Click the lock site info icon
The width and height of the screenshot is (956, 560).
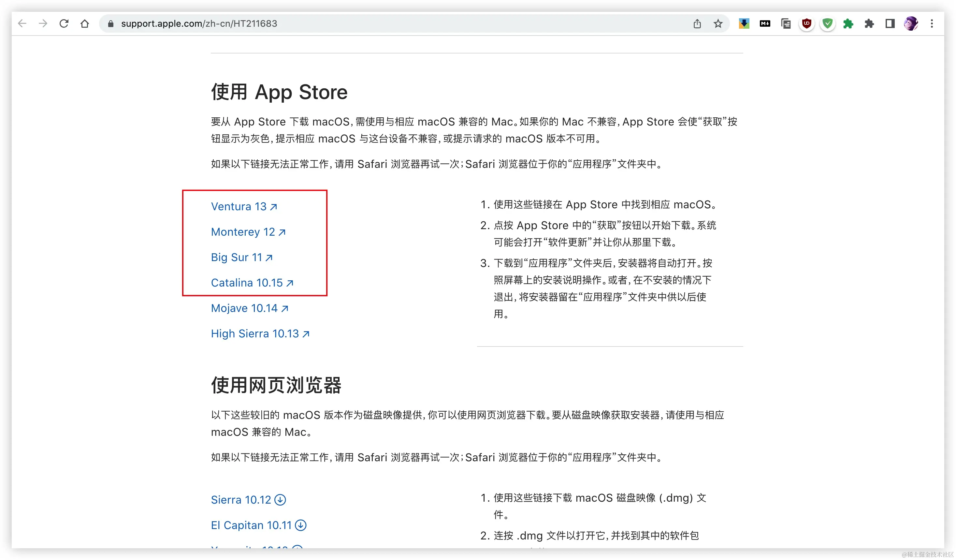click(110, 23)
